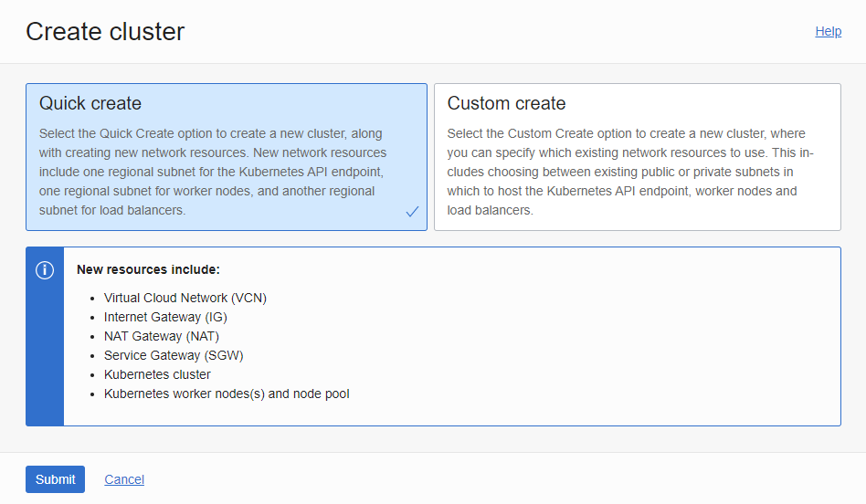866x504 pixels.
Task: Click the checkmark icon on Quick create
Action: pyautogui.click(x=412, y=212)
